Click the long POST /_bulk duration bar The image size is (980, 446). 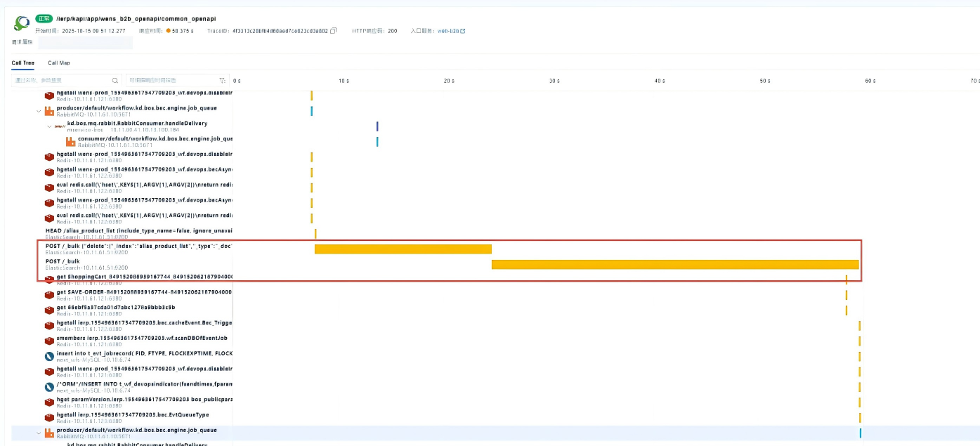(x=674, y=264)
